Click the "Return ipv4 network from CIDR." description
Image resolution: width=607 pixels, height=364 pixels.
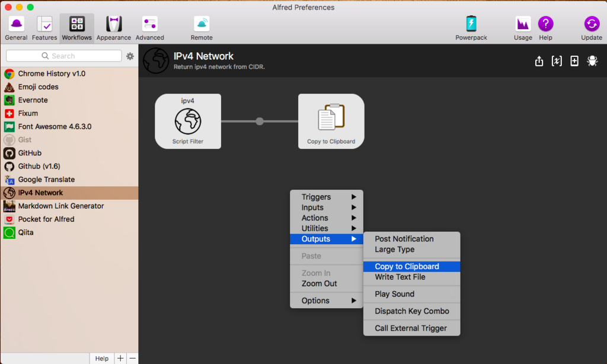[219, 67]
